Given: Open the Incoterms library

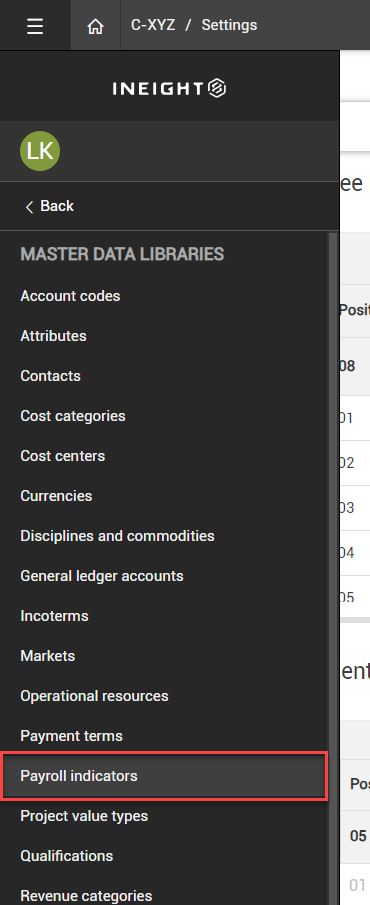Looking at the screenshot, I should (54, 616).
